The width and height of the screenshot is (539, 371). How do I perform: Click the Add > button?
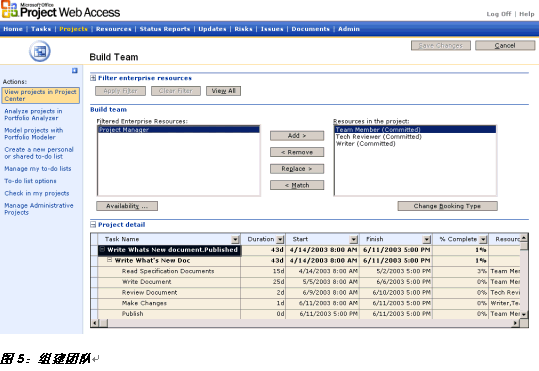[297, 136]
